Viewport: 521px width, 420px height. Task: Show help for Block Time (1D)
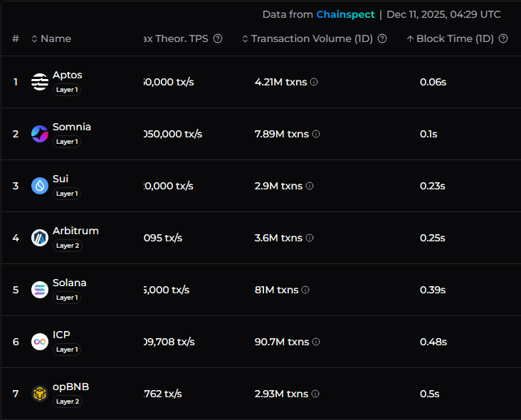pos(503,38)
